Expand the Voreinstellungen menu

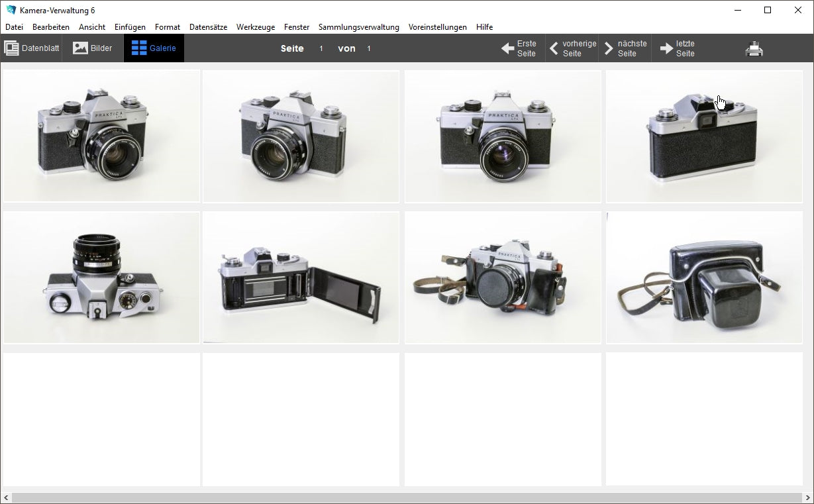(x=437, y=27)
